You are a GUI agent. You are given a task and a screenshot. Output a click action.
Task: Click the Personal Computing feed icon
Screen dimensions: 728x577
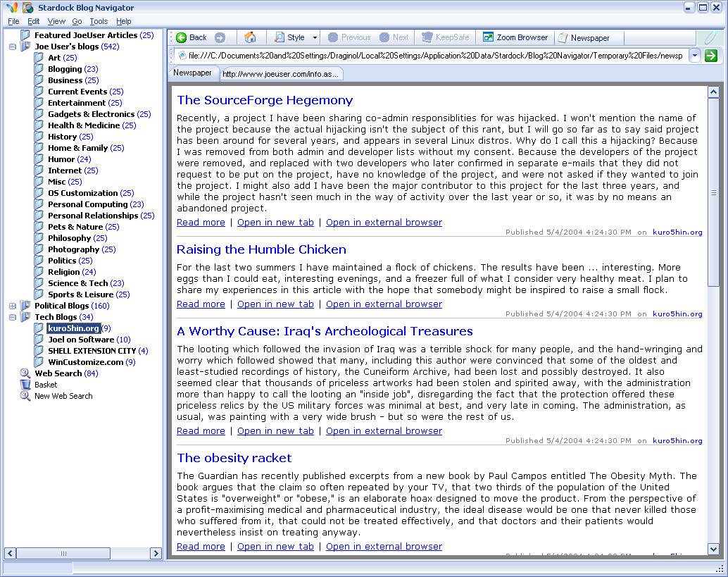coord(39,204)
